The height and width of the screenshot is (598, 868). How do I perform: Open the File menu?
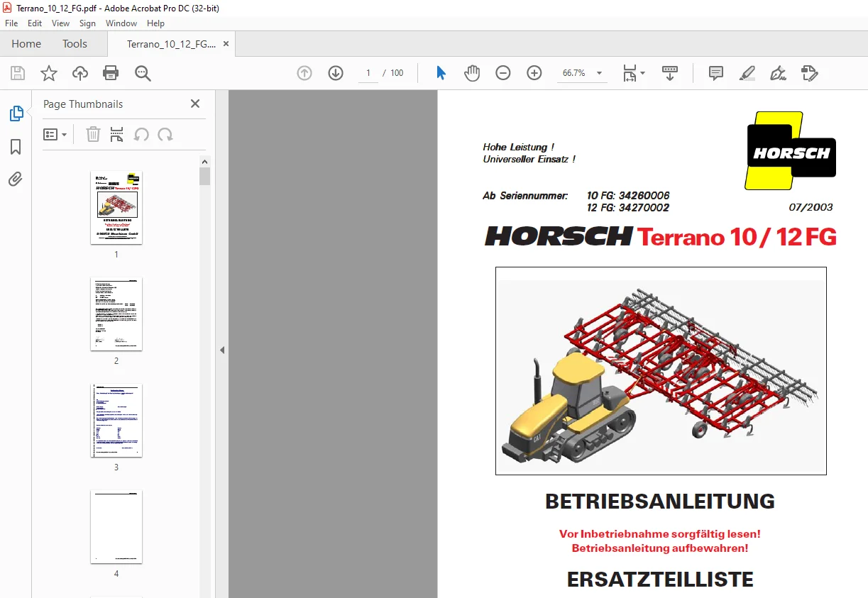click(x=11, y=23)
